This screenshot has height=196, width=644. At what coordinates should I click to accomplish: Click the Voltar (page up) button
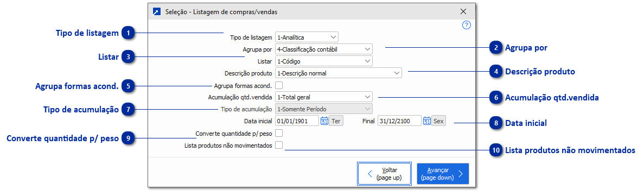[385, 174]
